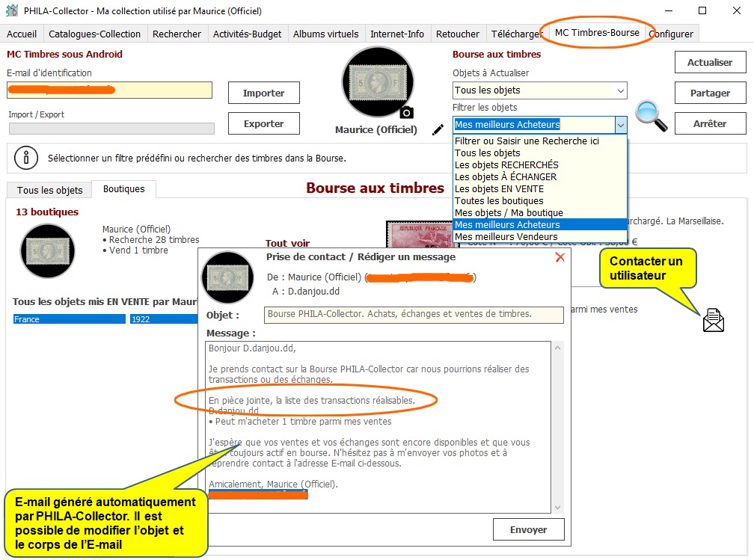This screenshot has width=754, height=560.
Task: Select the MC Timbres-Bourse tab
Action: (x=597, y=33)
